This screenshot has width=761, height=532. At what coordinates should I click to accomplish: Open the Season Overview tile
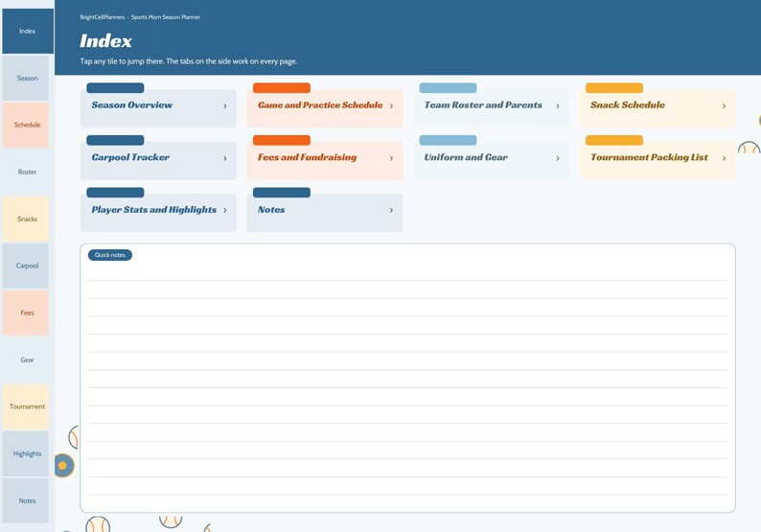(158, 107)
